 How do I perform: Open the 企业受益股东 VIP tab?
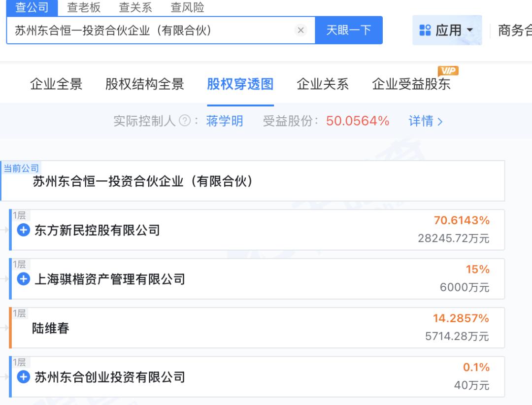click(411, 84)
